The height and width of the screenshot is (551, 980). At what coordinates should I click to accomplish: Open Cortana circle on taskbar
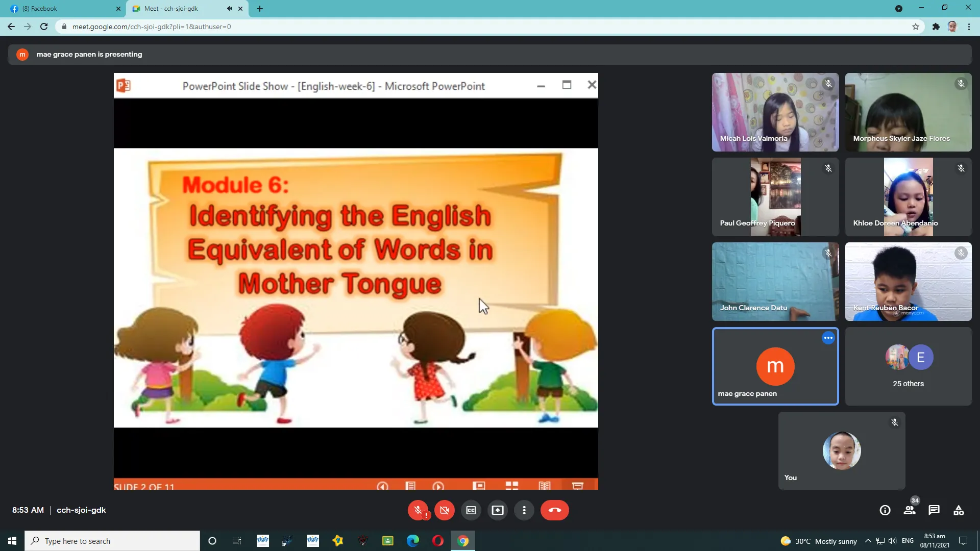(212, 541)
